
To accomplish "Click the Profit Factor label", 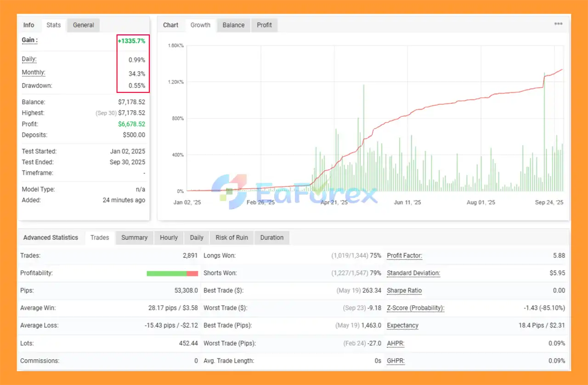I will (404, 255).
